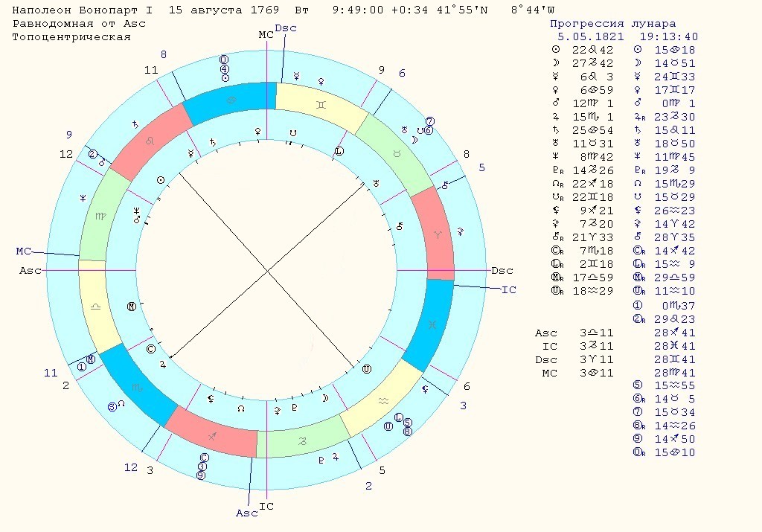Select the retrograde Pluto glyph beside 14 Capricorn 26
Screen dimensions: 762x532
558,170
